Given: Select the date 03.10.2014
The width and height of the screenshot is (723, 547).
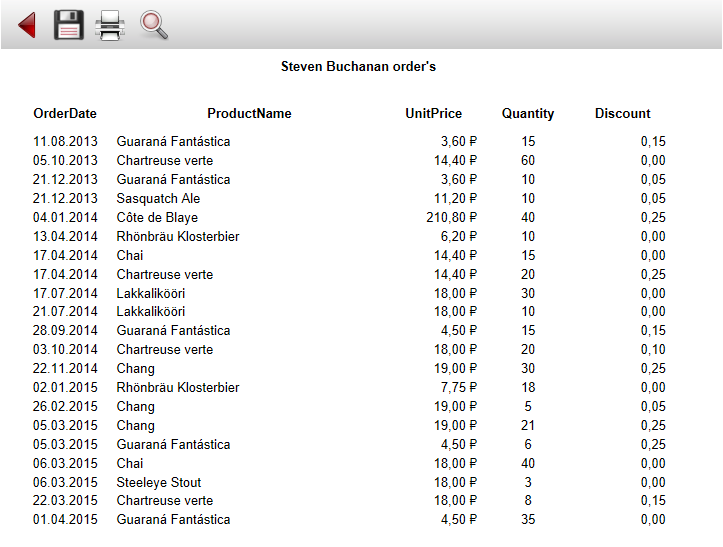Looking at the screenshot, I should point(65,350).
